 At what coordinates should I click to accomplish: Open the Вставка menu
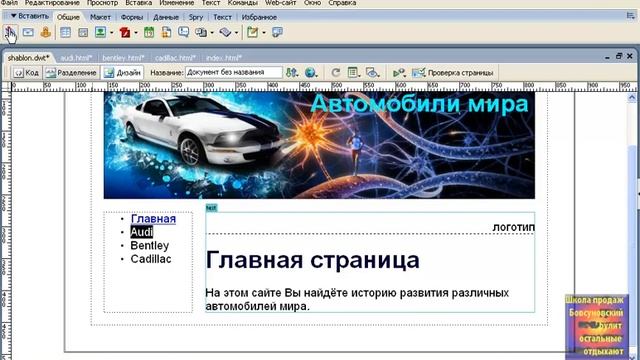[x=139, y=3]
